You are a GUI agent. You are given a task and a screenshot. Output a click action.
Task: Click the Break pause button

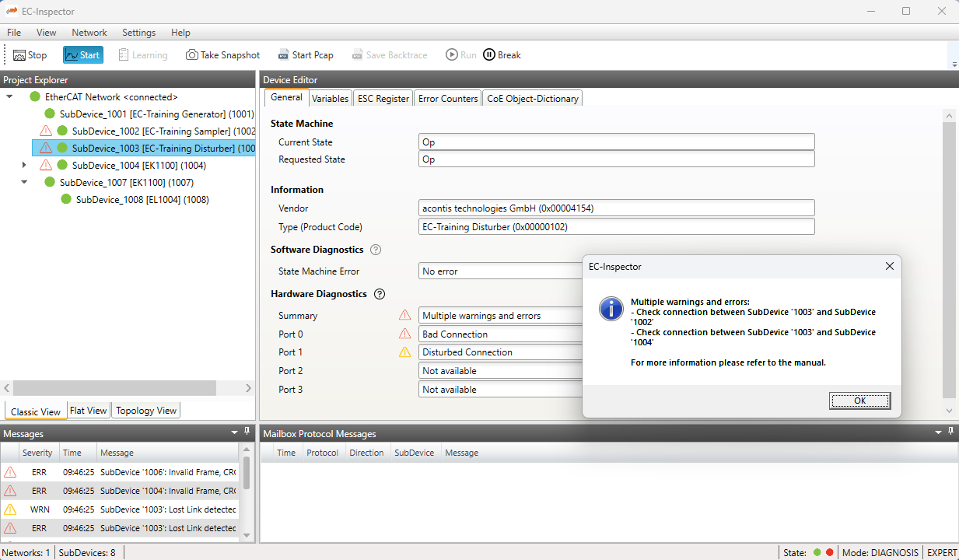502,55
